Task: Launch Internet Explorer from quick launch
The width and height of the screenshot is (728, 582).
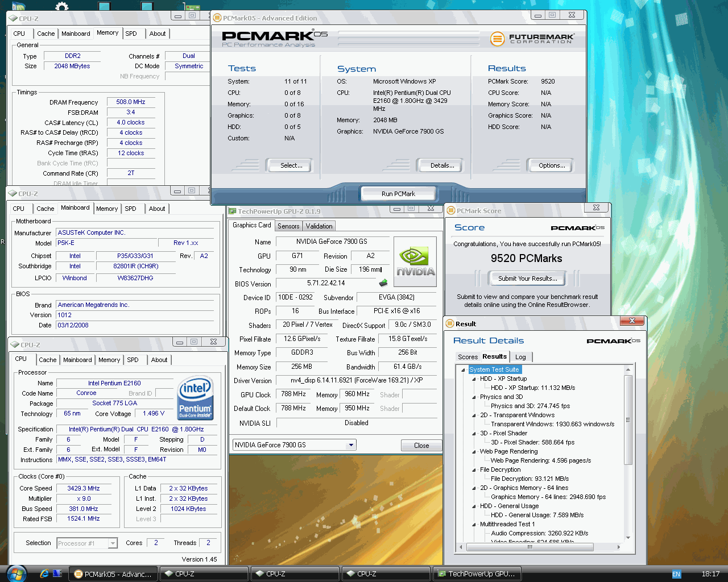Action: click(x=44, y=573)
